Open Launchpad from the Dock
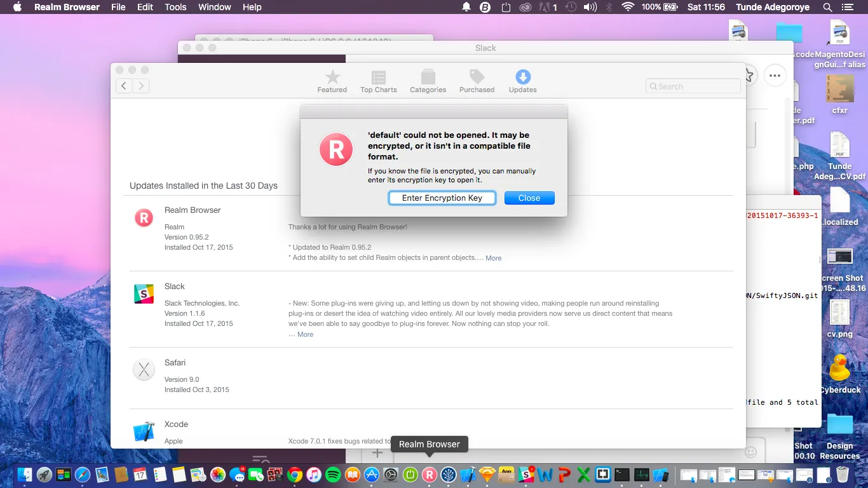 (x=44, y=474)
